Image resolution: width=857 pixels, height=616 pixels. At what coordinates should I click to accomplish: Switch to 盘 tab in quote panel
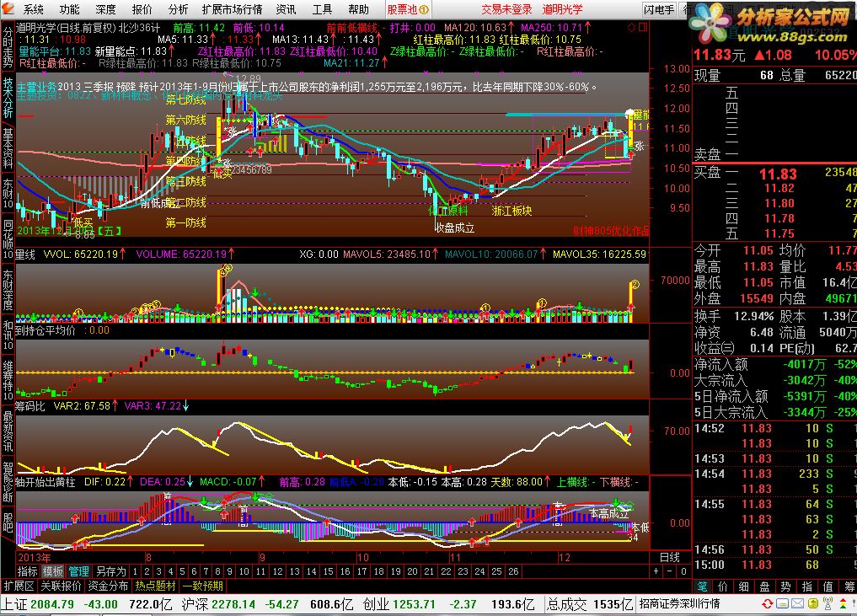[764, 587]
